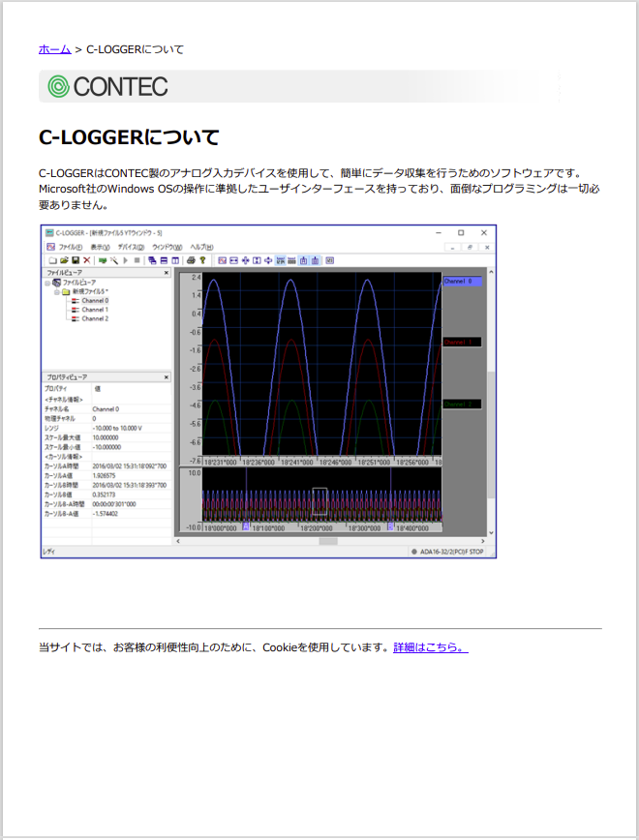Click the yellow Help question mark icon

tap(202, 260)
